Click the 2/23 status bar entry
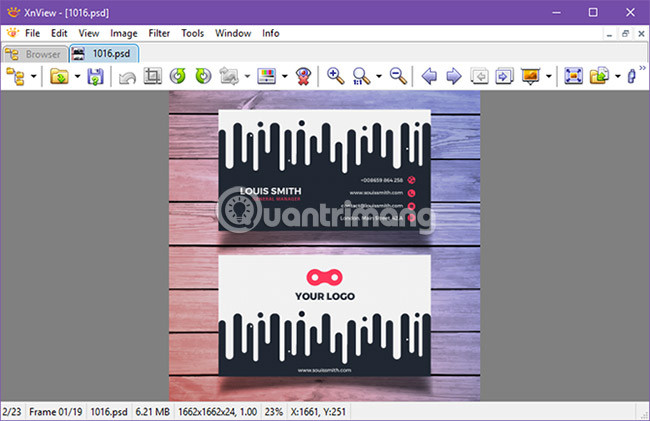The image size is (650, 421). point(12,412)
